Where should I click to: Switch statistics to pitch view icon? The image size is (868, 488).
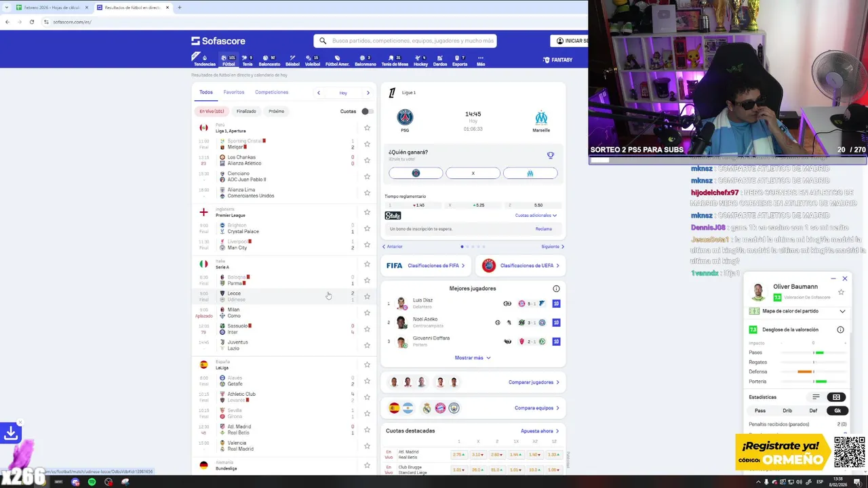[x=836, y=397]
